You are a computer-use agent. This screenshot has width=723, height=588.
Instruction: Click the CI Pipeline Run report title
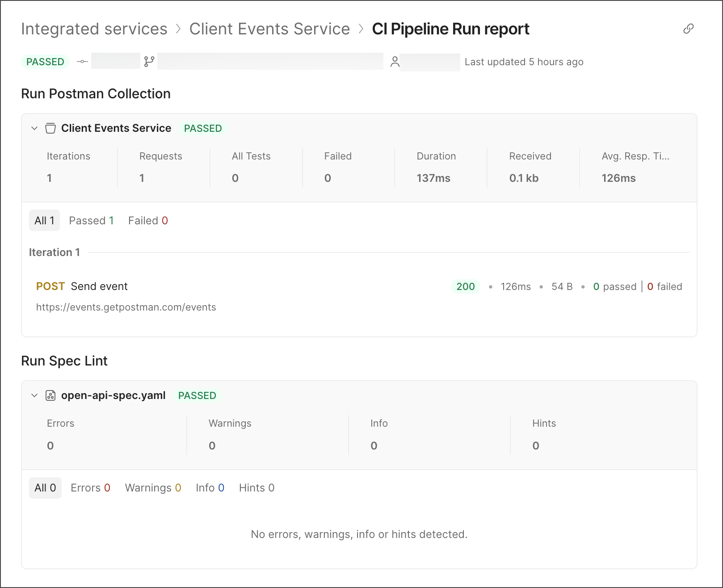(x=450, y=29)
